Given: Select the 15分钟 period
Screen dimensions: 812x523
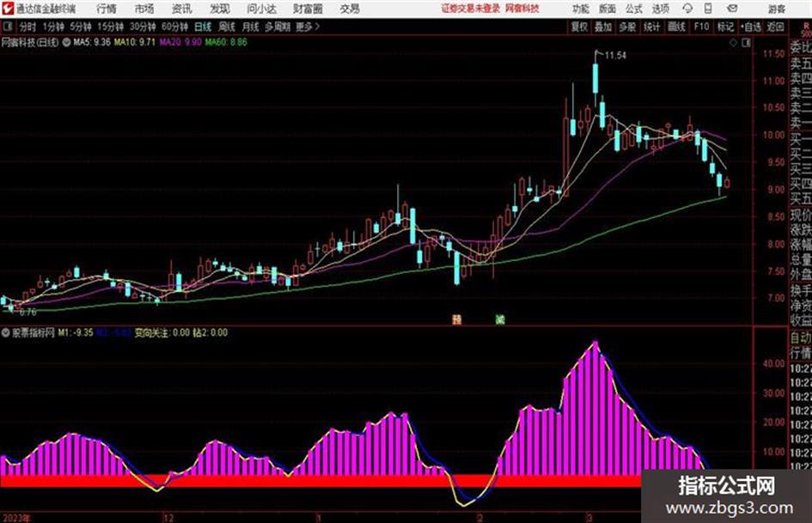Looking at the screenshot, I should point(111,27).
